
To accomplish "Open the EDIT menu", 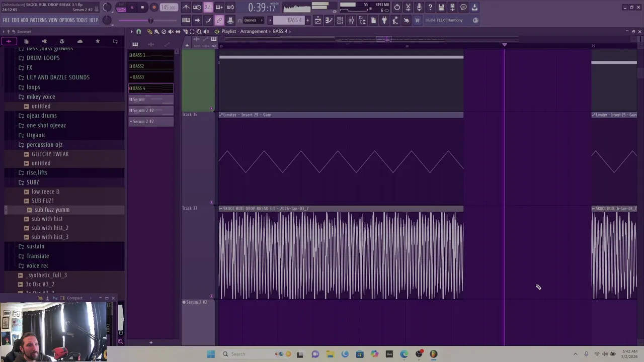I will [x=16, y=20].
